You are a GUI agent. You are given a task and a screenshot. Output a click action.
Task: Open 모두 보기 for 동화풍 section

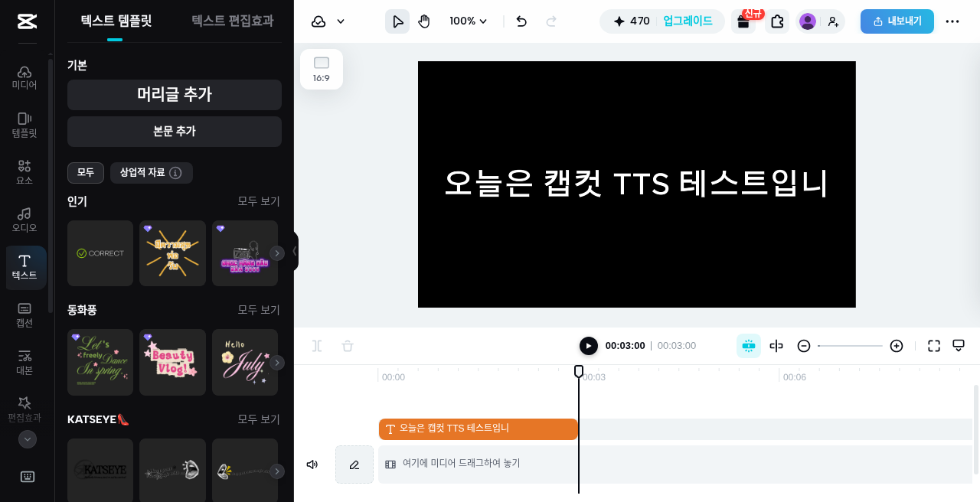coord(259,310)
